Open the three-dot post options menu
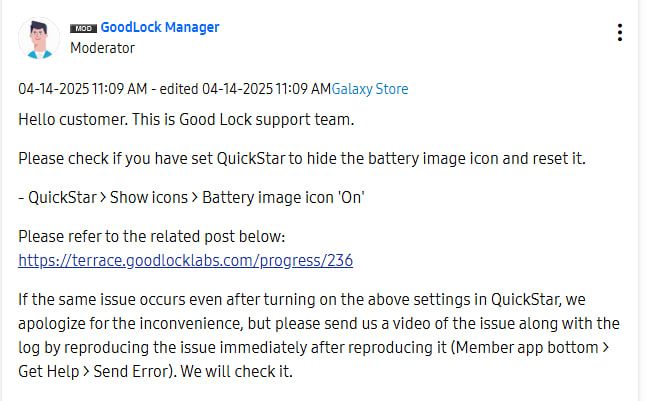This screenshot has height=401, width=649. coord(620,33)
